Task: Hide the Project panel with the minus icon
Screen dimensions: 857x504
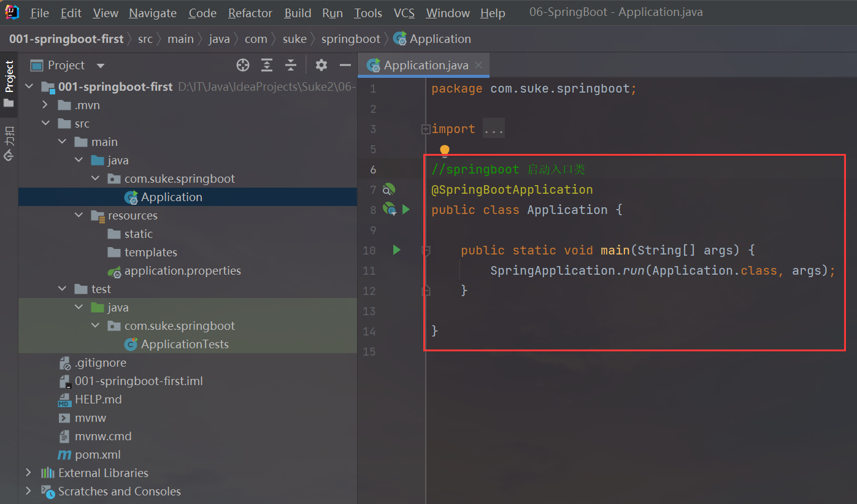Action: tap(345, 64)
